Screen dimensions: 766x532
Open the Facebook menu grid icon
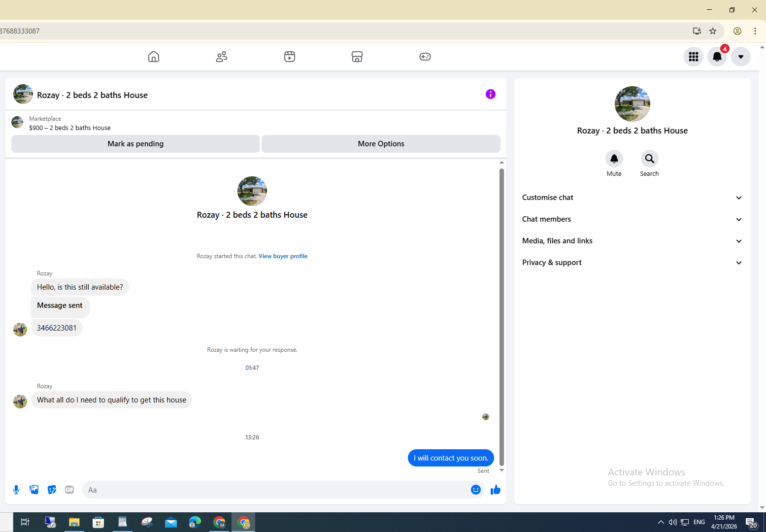coord(694,57)
